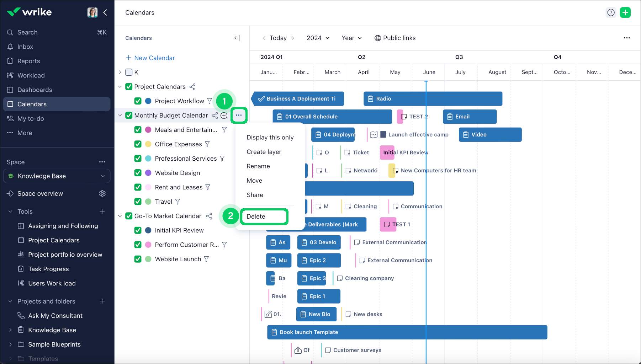The image size is (641, 364).
Task: Collapse the Go-To Market Calendar group
Action: [120, 216]
